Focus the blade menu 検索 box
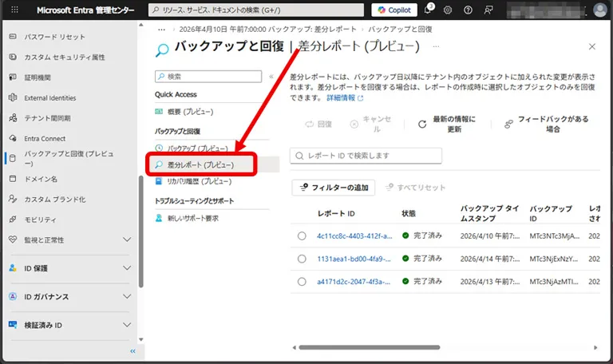The image size is (613, 364). click(x=208, y=77)
